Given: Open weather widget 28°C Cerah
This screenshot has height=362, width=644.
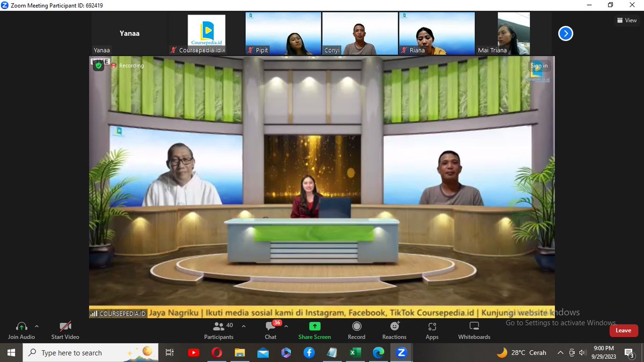Looking at the screenshot, I should tap(522, 353).
